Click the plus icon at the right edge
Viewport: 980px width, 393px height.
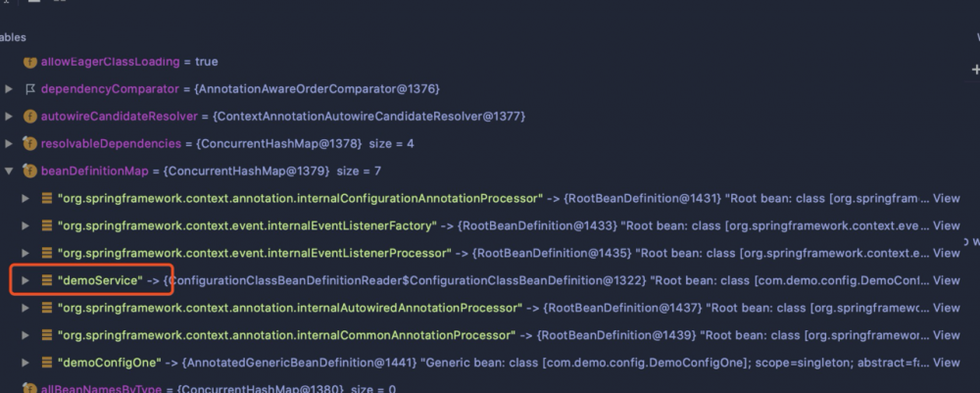tap(974, 70)
